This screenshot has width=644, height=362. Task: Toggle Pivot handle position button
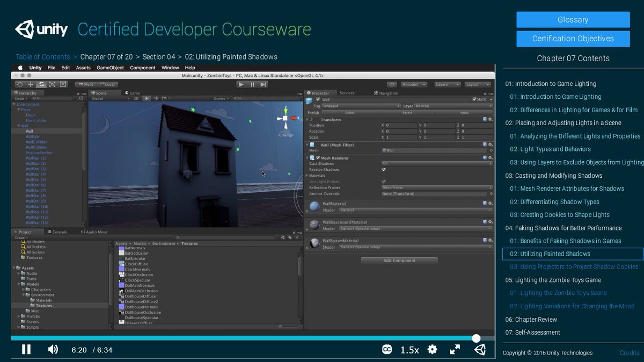click(x=86, y=84)
